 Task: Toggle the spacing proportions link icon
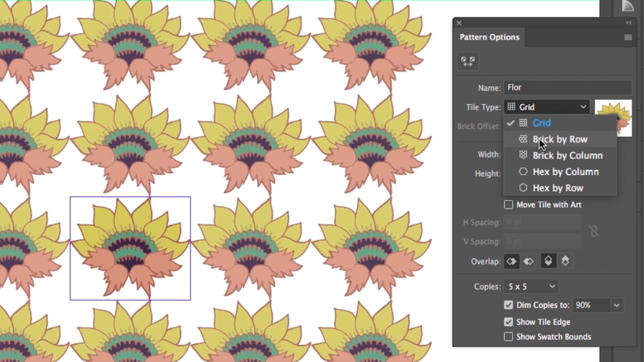[x=594, y=231]
